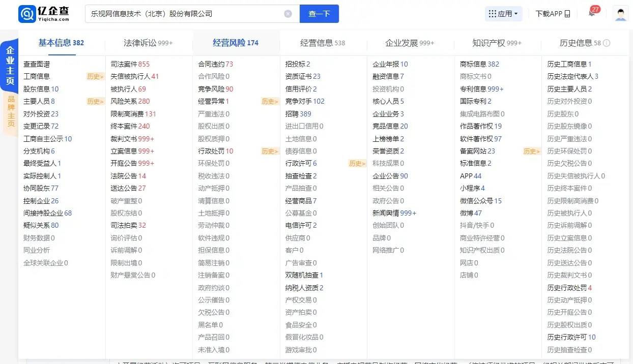633x364 pixels.
Task: Switch to the 法律诉讼 999+ tab
Action: point(148,43)
